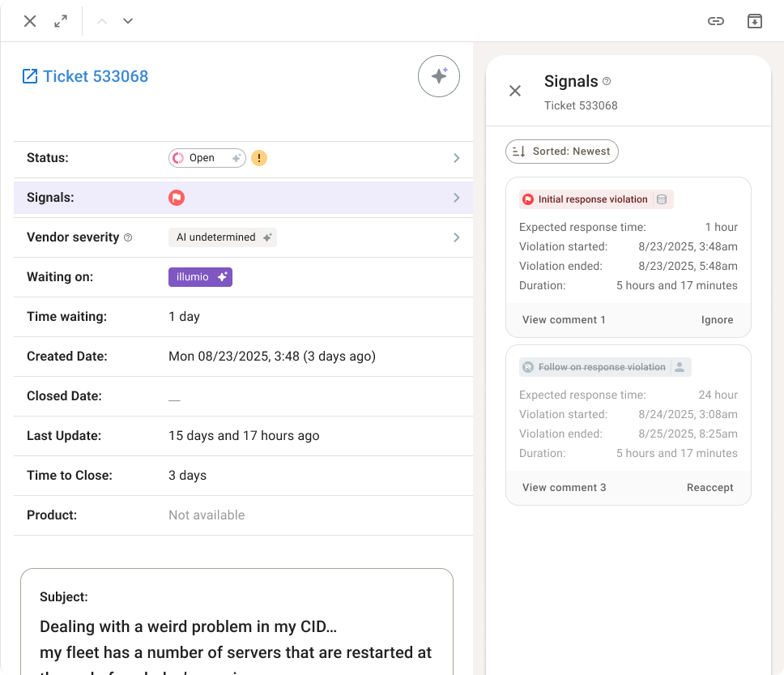Close the Signals side panel
Viewport: 784px width, 675px height.
514,91
